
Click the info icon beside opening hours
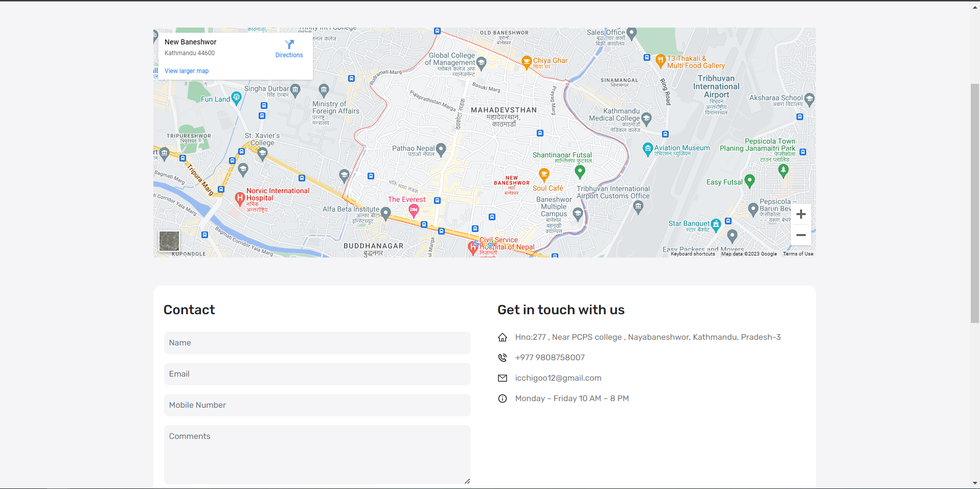pos(503,399)
